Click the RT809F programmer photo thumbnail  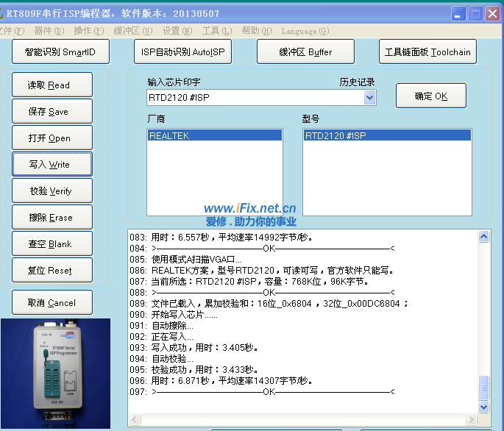[x=55, y=374]
